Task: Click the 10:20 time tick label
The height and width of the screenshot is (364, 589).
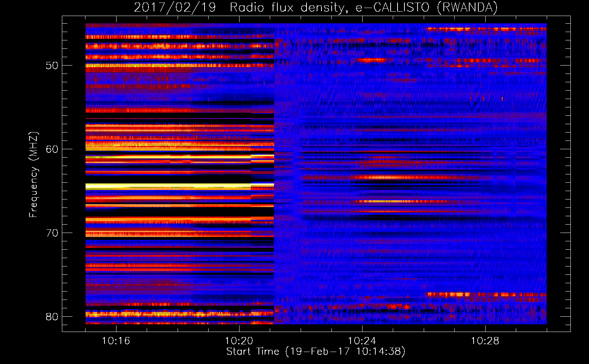Action: (239, 341)
